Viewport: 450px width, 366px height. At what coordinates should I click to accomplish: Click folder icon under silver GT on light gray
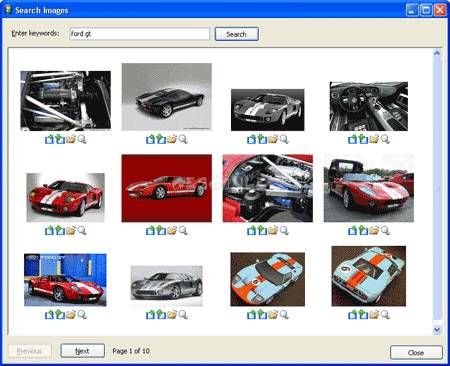point(172,315)
